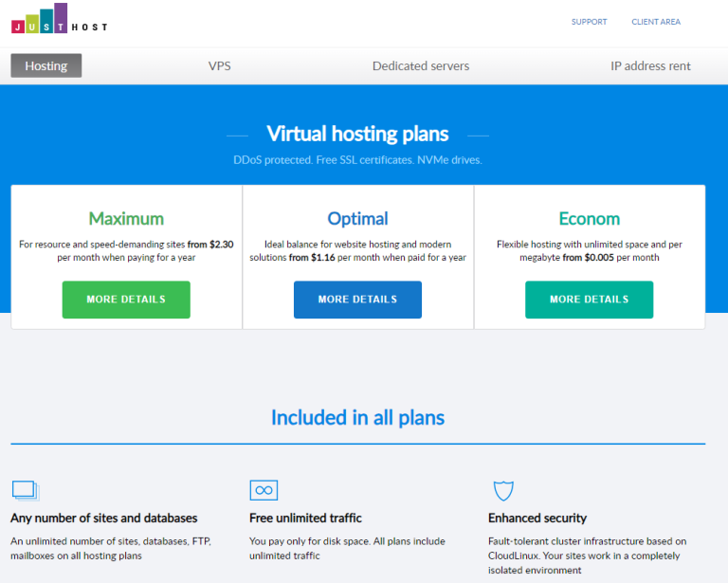
Task: Click the infinity unlimited traffic icon
Action: tap(264, 490)
